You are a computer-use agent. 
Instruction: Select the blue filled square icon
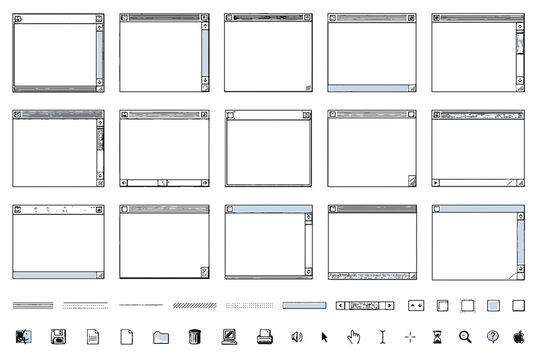pyautogui.click(x=493, y=306)
